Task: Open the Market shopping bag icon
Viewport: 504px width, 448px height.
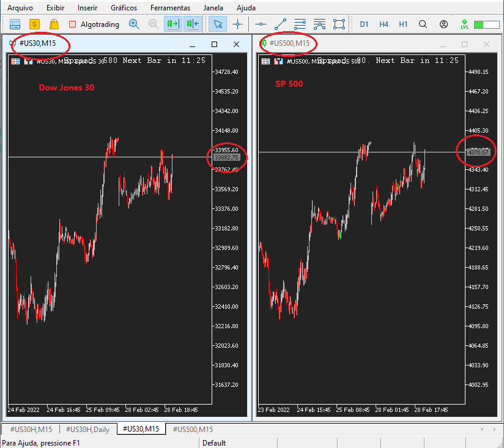Action: point(54,24)
